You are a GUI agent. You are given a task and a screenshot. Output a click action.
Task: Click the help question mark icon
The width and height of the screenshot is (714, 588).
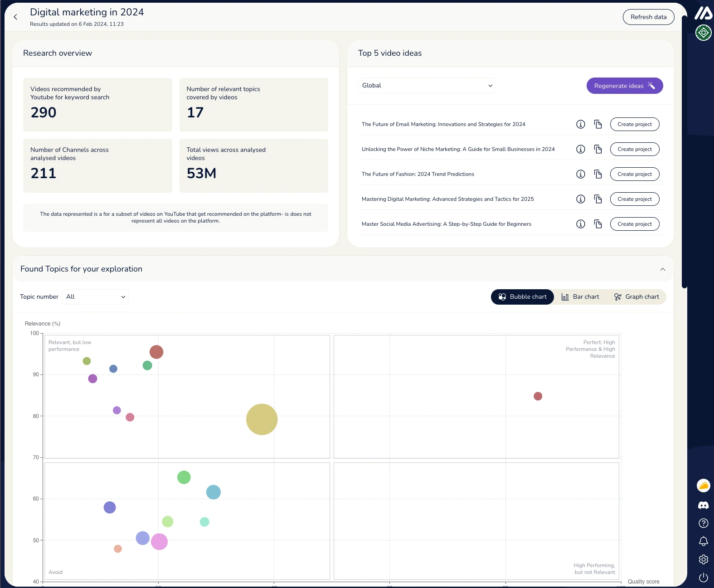[x=703, y=523]
